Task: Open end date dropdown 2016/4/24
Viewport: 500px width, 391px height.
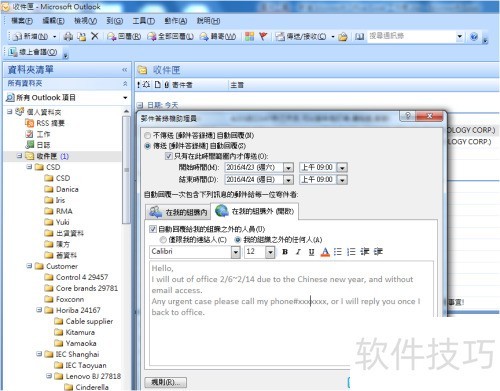Action: tap(288, 180)
